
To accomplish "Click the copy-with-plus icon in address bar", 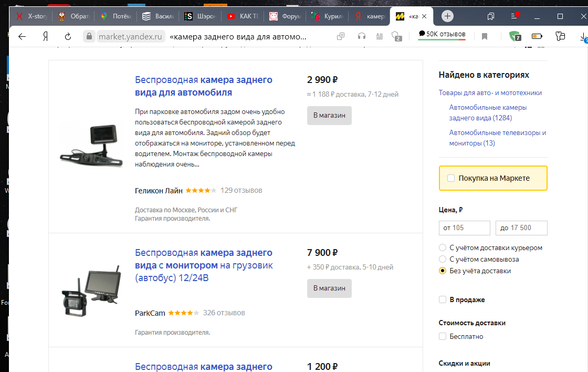I will click(x=341, y=36).
